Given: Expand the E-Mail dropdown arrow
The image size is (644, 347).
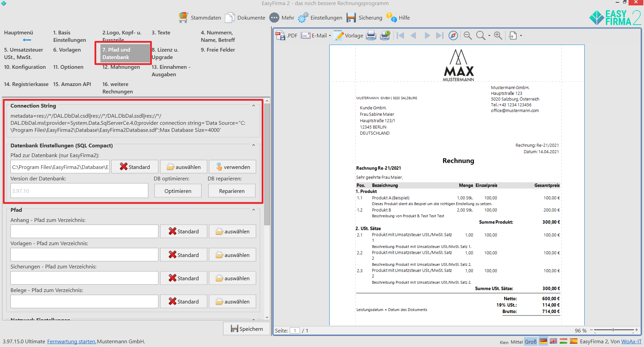Looking at the screenshot, I should coord(330,35).
